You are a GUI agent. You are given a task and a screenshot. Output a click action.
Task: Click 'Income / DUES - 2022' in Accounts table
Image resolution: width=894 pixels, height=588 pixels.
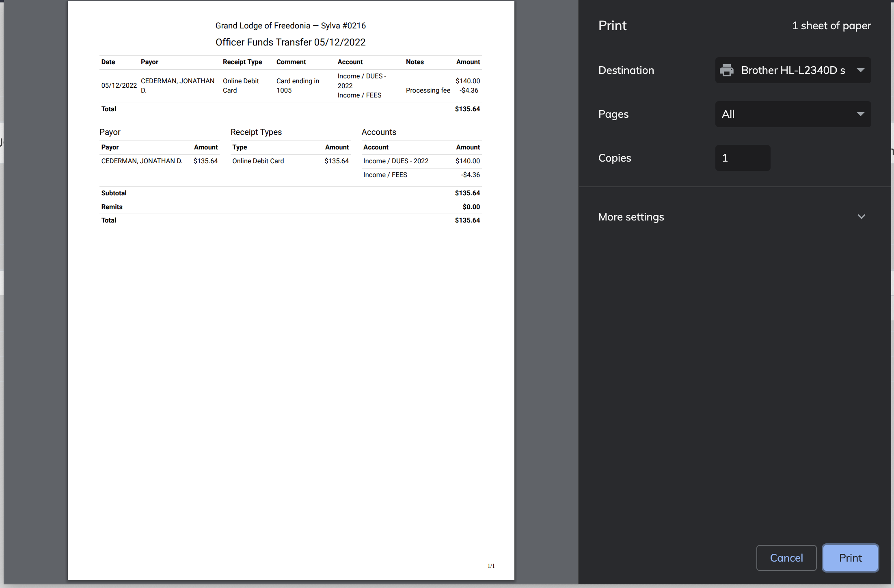coord(396,161)
